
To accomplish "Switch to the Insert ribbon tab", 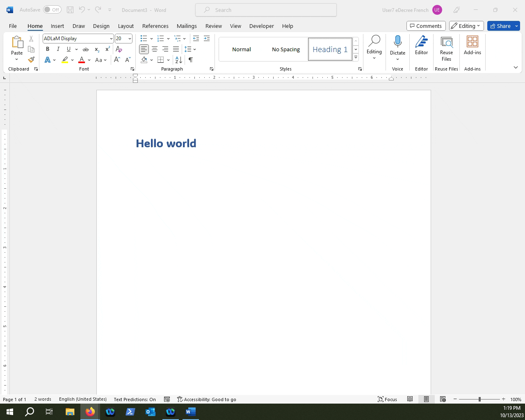I will [x=57, y=26].
